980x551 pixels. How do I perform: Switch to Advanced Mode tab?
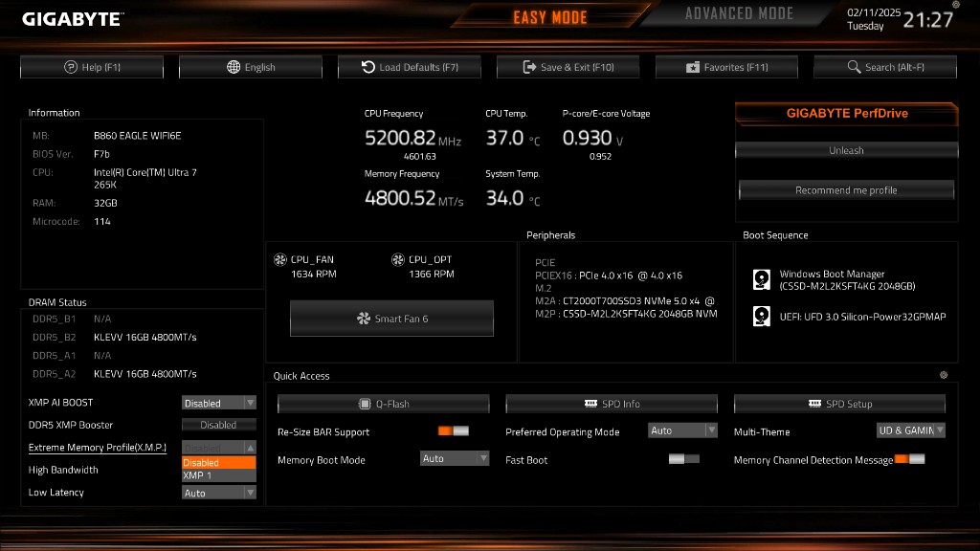pos(739,13)
